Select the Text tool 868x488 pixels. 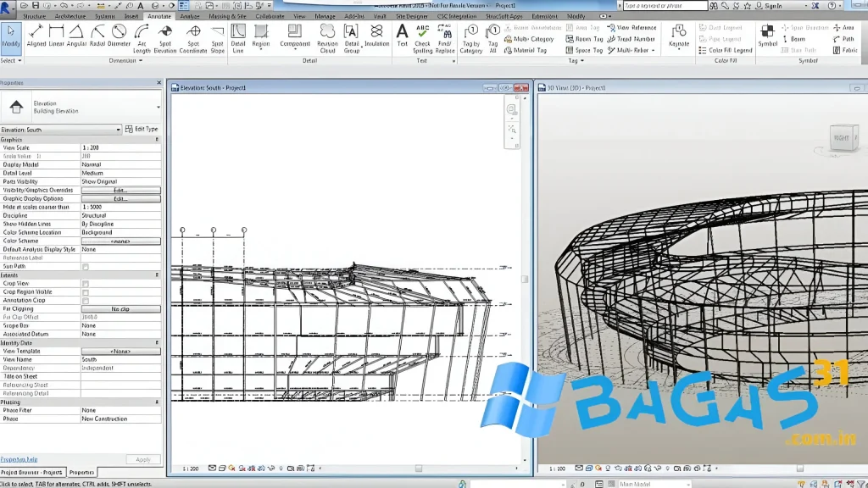pos(402,37)
